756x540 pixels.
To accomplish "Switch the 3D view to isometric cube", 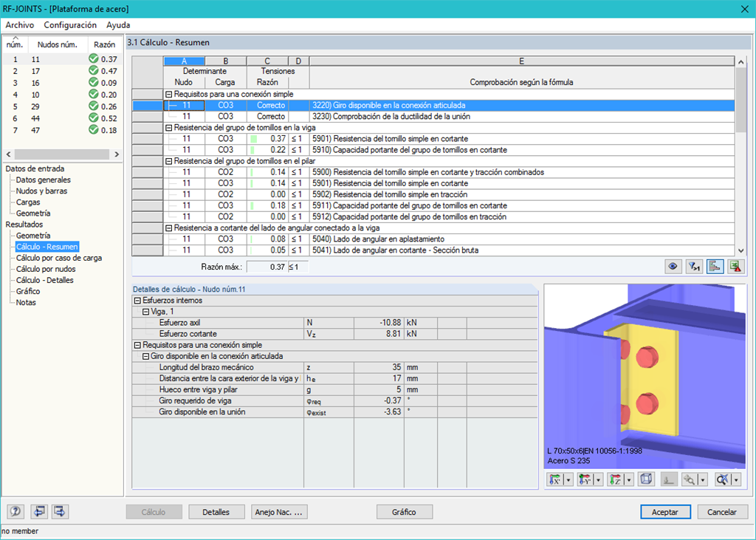I will coord(646,479).
